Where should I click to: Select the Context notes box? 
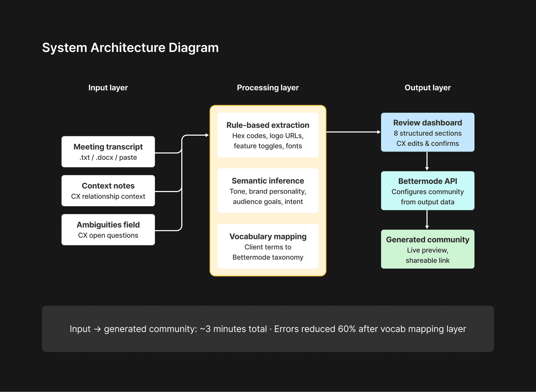pos(108,191)
